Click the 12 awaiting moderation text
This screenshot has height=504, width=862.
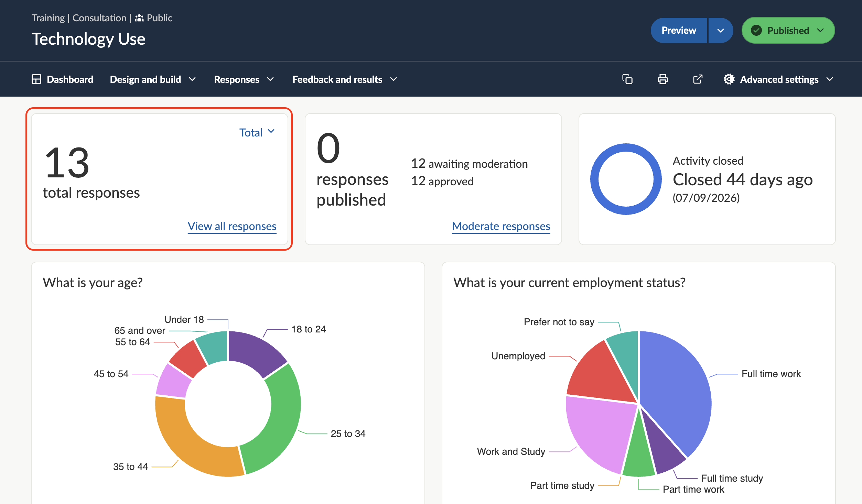point(469,164)
